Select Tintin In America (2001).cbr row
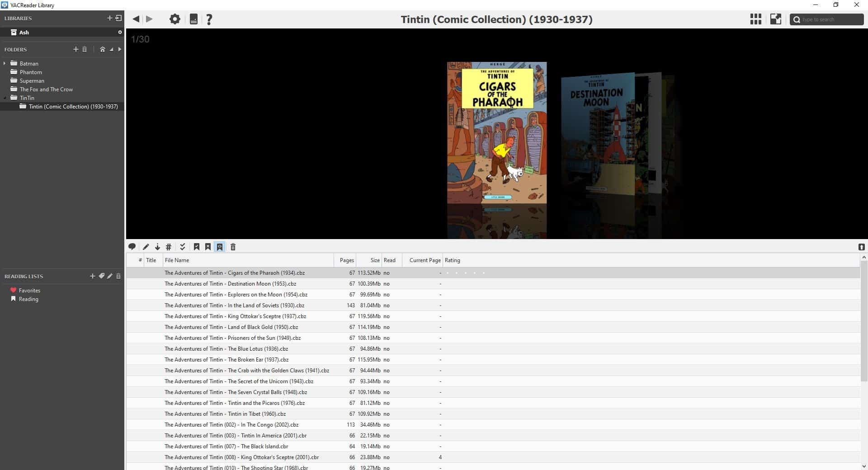The height and width of the screenshot is (470, 868). pos(493,435)
